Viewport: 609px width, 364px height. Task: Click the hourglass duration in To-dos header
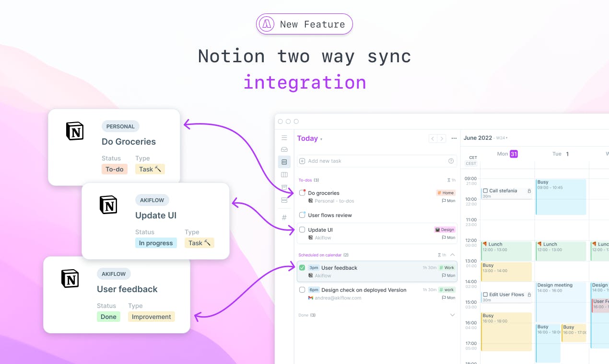click(x=451, y=180)
